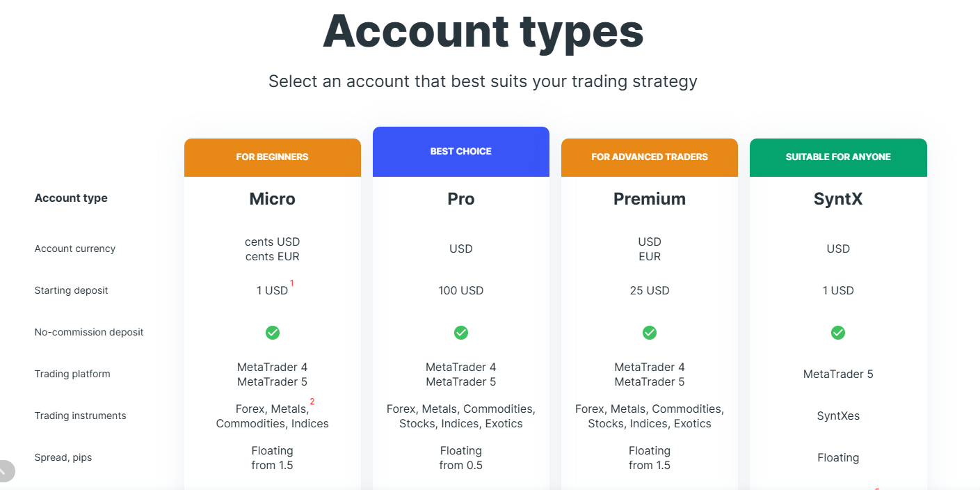Click the green checkmark under SyntX account

point(838,333)
